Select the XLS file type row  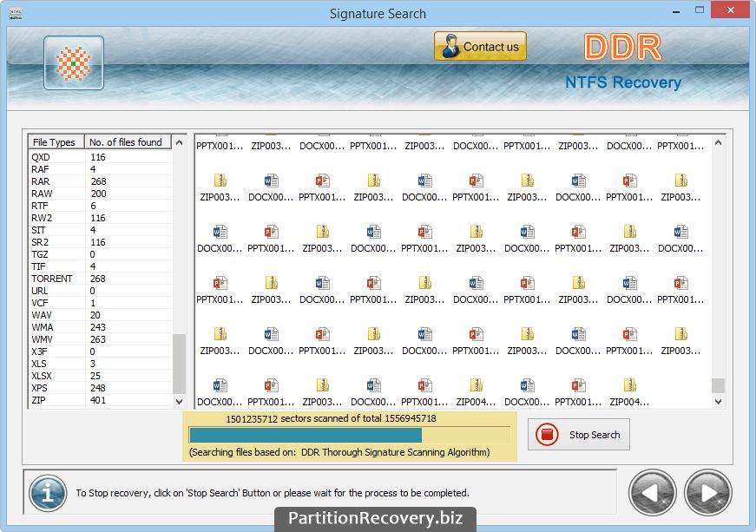[101, 364]
